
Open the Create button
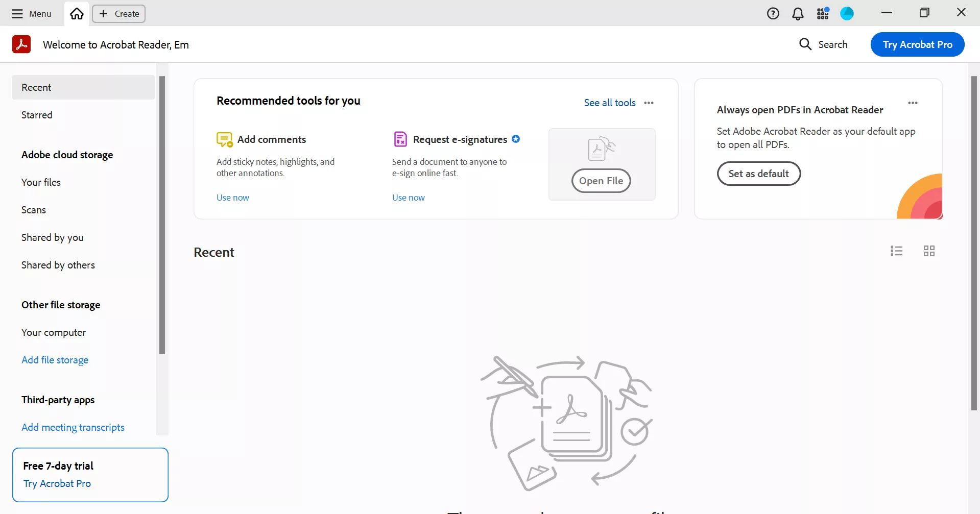click(x=119, y=14)
